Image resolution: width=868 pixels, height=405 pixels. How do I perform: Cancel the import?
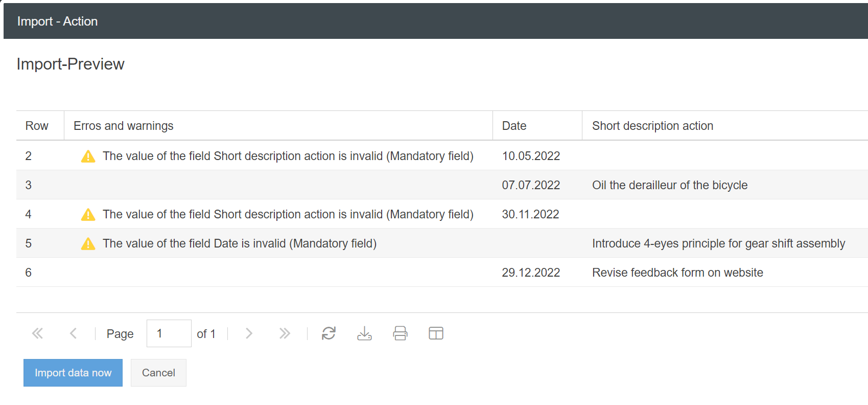coord(158,373)
